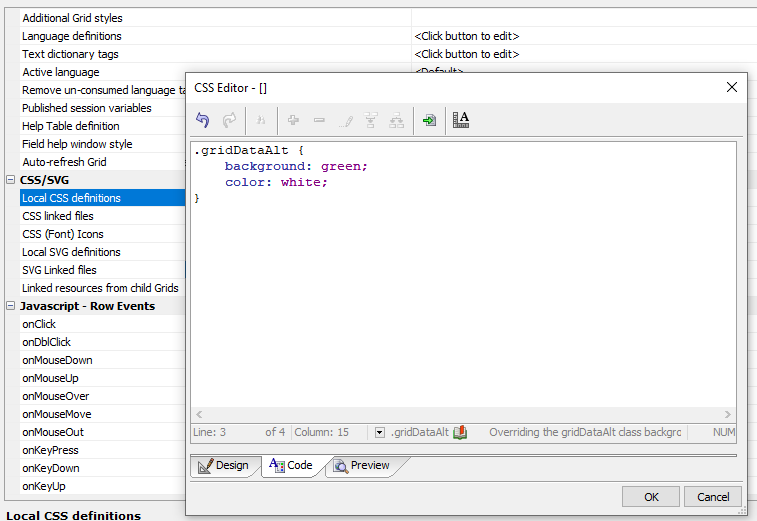Select 'Active language' property row

pos(102,72)
